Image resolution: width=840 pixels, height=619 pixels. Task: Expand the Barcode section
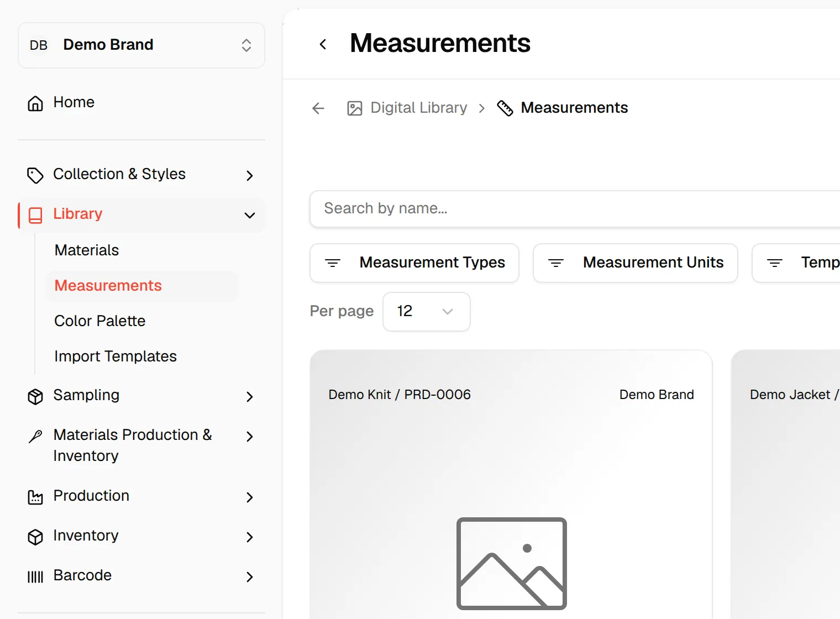250,576
